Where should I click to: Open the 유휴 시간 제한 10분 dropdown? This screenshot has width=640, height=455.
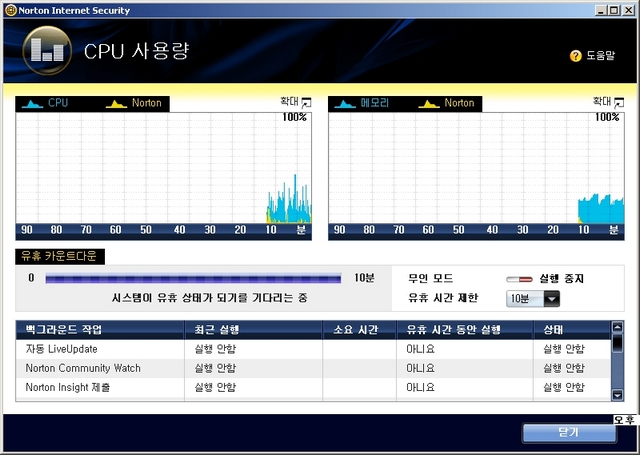(x=533, y=299)
